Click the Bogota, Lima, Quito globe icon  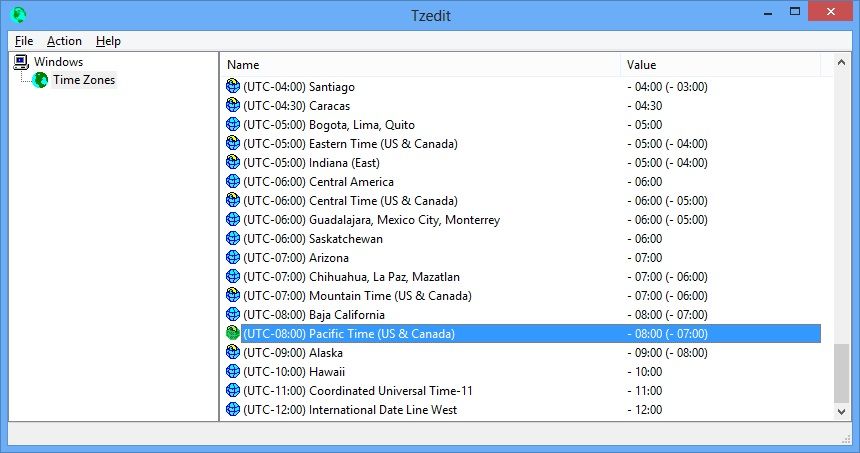[x=233, y=124]
